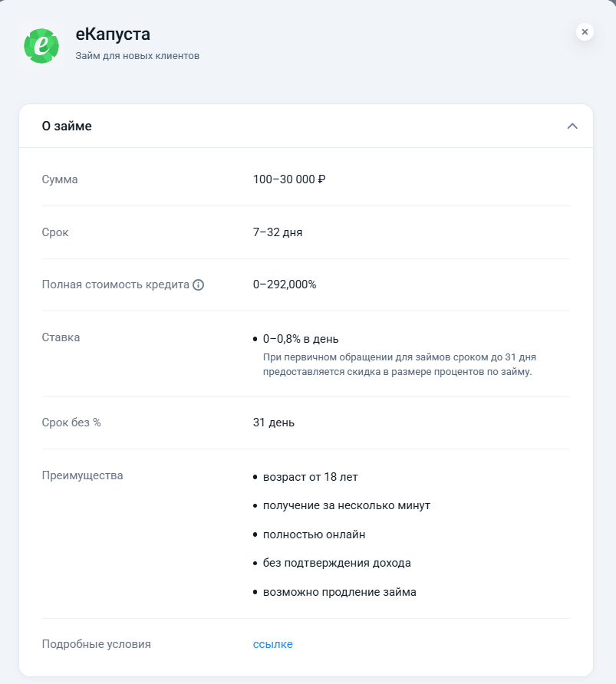Click the rate «0–0,8% в день»
This screenshot has height=684, width=616.
coord(301,338)
